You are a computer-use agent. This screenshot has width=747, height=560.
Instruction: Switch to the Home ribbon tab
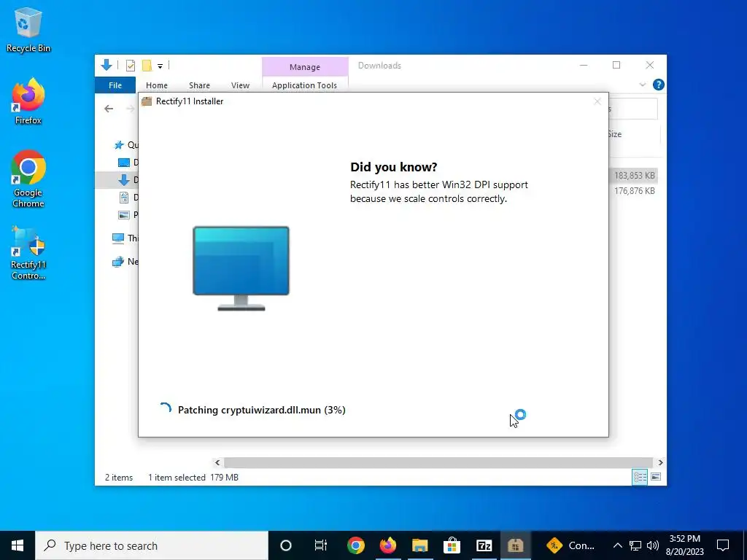157,85
